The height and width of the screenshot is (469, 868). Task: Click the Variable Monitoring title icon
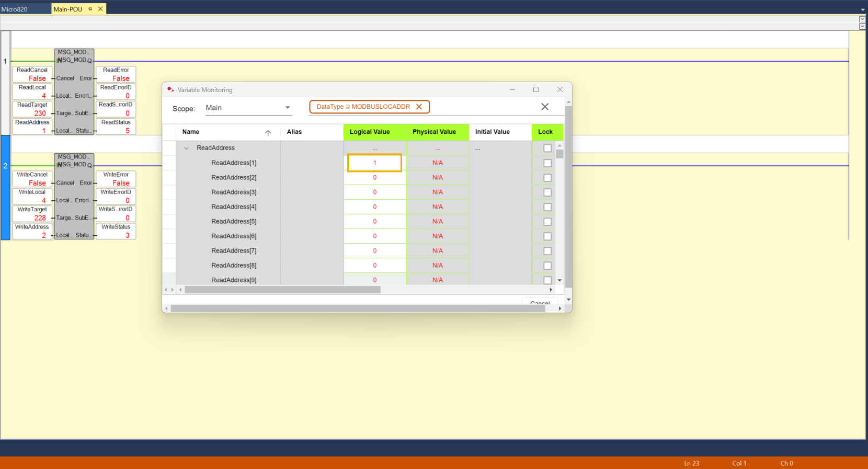tap(170, 89)
